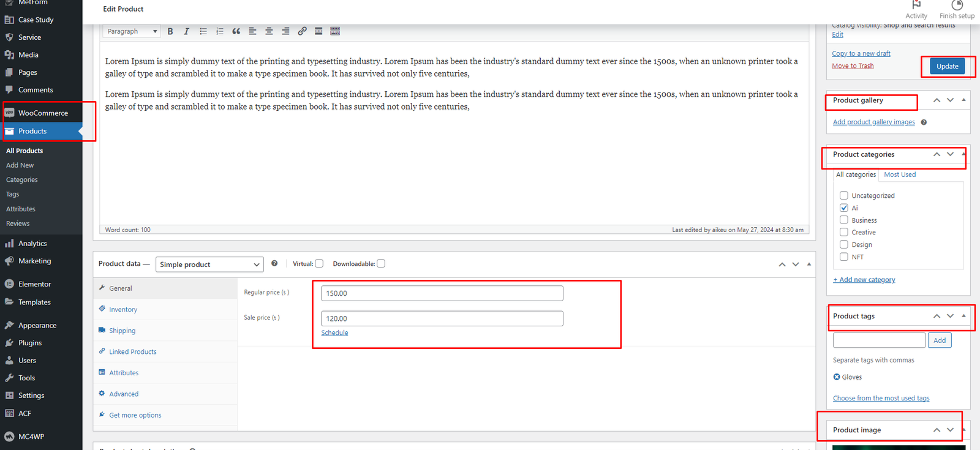Remove the Gloves product tag
The image size is (980, 450).
coord(837,377)
